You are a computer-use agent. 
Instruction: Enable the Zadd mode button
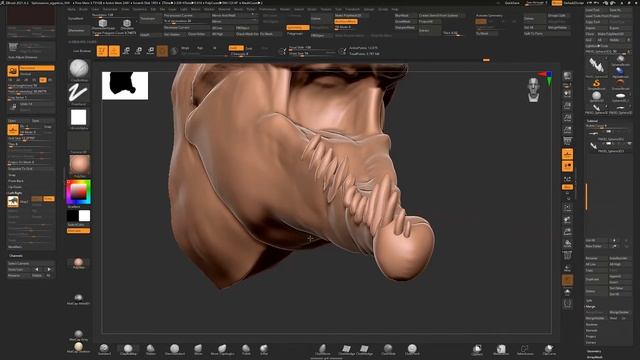236,48
